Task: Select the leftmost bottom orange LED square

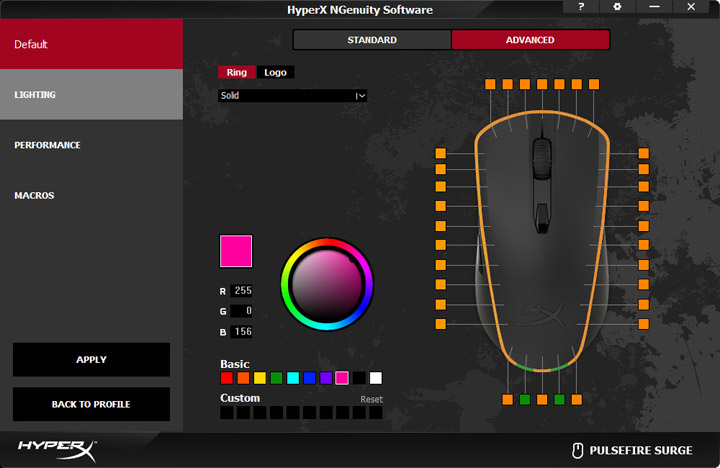Action: pyautogui.click(x=508, y=400)
